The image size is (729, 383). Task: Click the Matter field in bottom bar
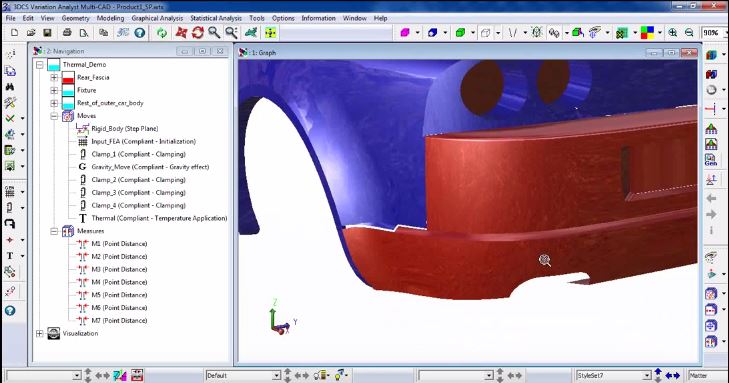(x=707, y=375)
